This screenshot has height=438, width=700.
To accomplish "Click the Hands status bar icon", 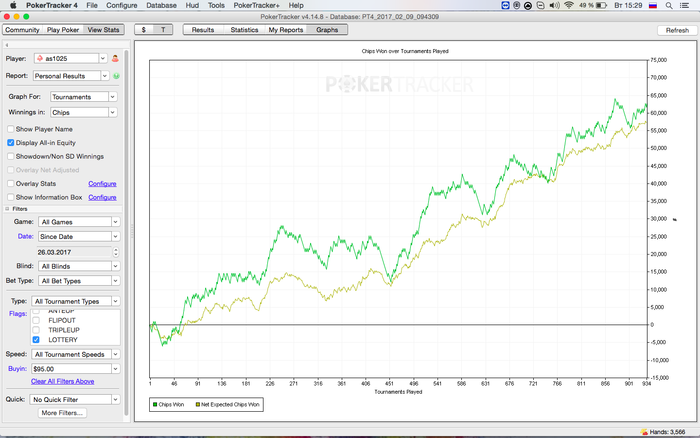I will coord(644,432).
